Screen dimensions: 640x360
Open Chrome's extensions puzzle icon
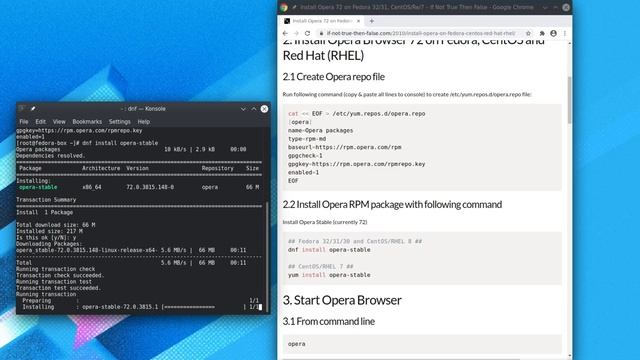pos(542,33)
